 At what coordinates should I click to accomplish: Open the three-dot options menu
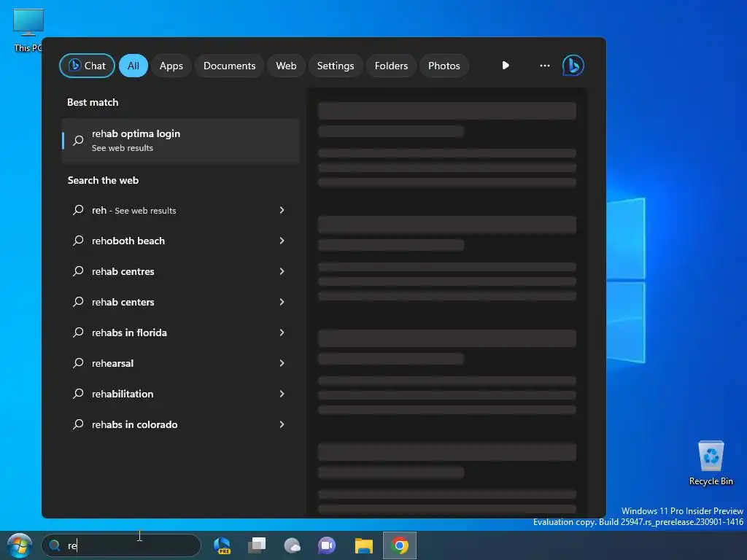(544, 65)
